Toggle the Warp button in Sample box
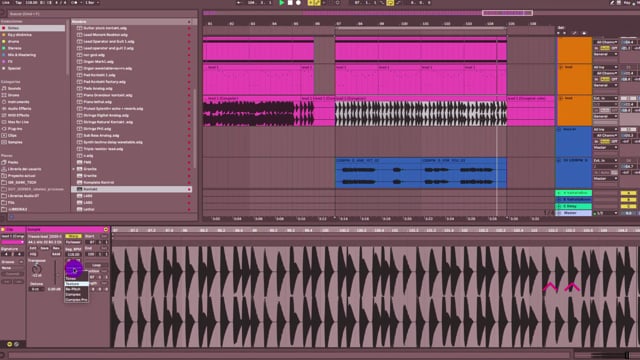640x360 pixels. pyautogui.click(x=73, y=236)
